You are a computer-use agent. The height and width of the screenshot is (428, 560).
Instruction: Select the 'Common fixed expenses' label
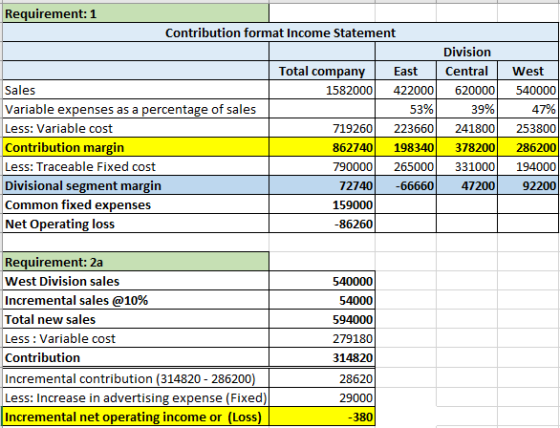(x=136, y=205)
